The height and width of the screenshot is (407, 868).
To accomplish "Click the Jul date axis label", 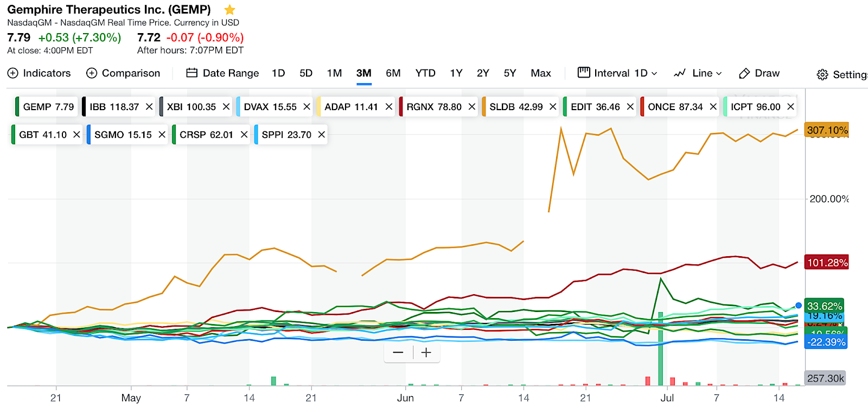I will pos(667,398).
